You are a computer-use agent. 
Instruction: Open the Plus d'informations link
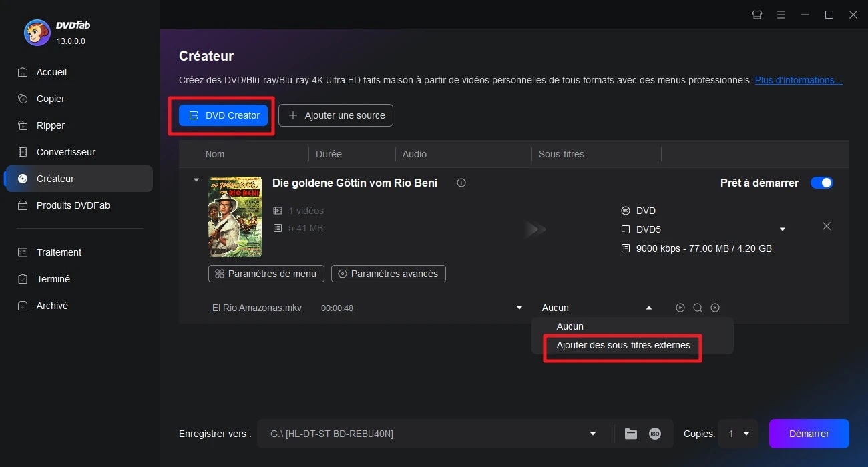pyautogui.click(x=799, y=80)
